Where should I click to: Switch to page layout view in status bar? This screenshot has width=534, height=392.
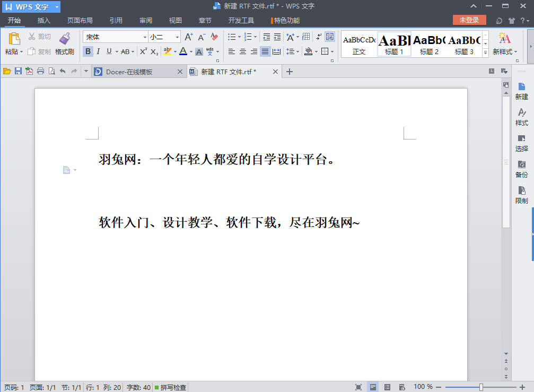tap(373, 387)
